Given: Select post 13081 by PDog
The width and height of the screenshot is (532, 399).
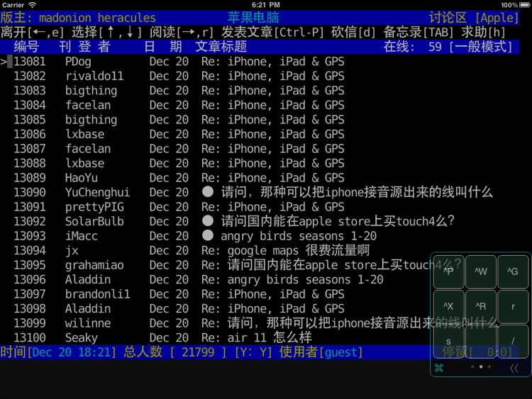Looking at the screenshot, I should (260, 62).
